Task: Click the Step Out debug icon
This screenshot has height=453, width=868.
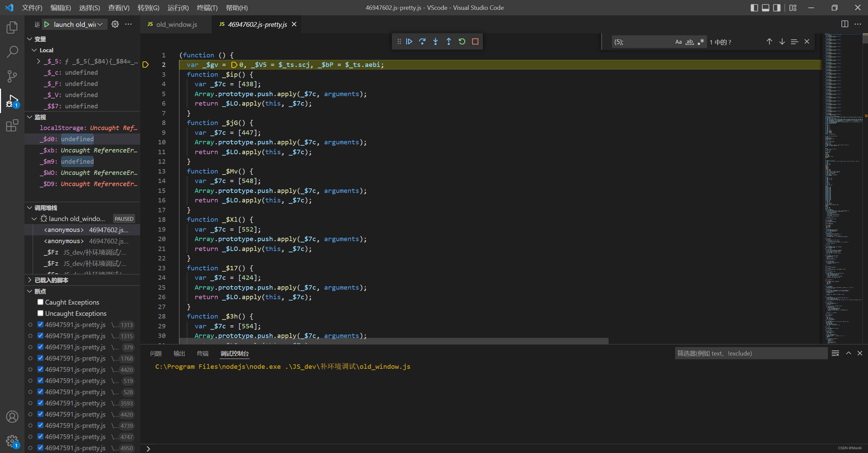Action: [x=449, y=41]
